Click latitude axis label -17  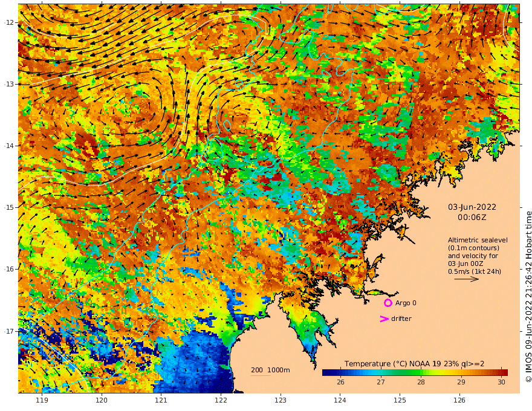9,331
